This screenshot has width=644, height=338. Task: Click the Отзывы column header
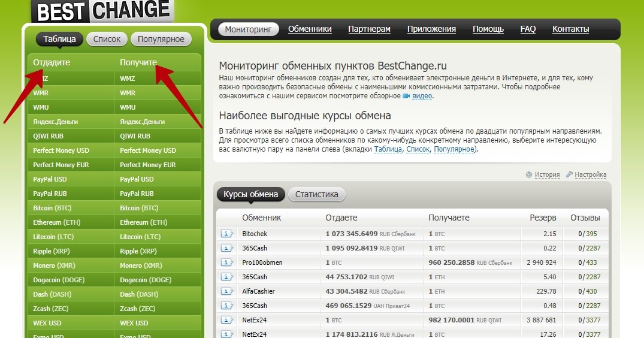tap(585, 218)
